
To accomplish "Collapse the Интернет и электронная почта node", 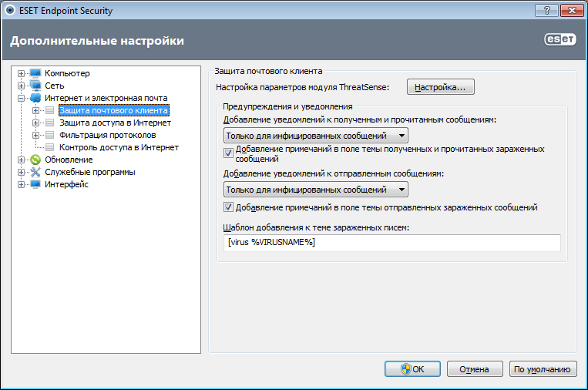I will (x=21, y=98).
